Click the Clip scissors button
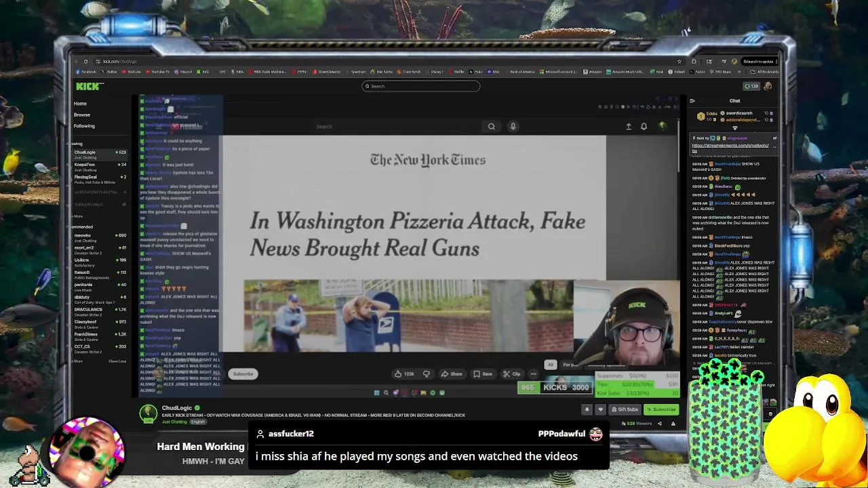The width and height of the screenshot is (868, 488). (x=511, y=374)
